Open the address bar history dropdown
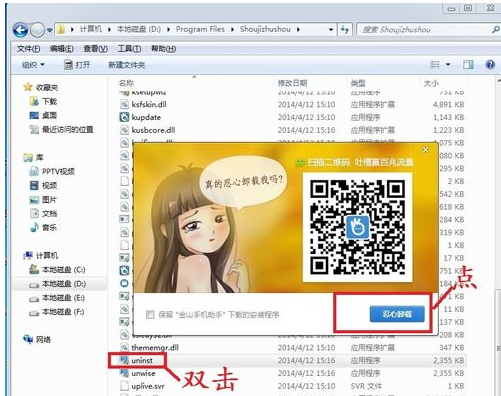 [331, 30]
